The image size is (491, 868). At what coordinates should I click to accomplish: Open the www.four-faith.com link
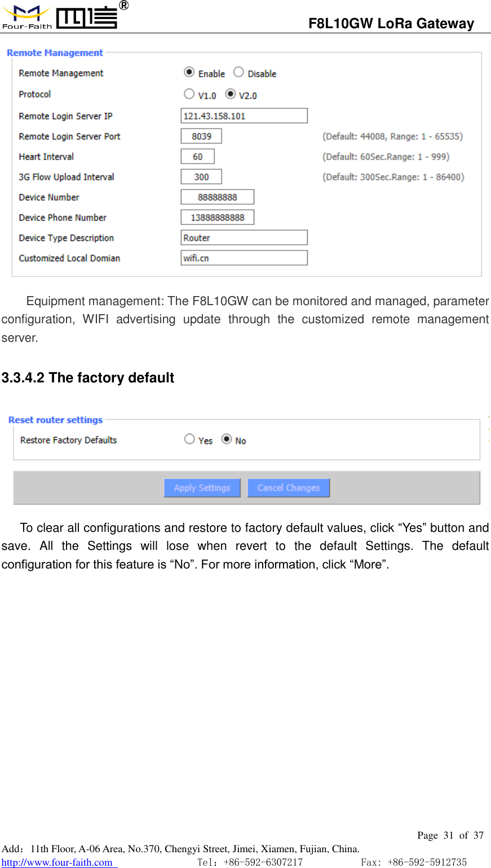click(x=59, y=862)
